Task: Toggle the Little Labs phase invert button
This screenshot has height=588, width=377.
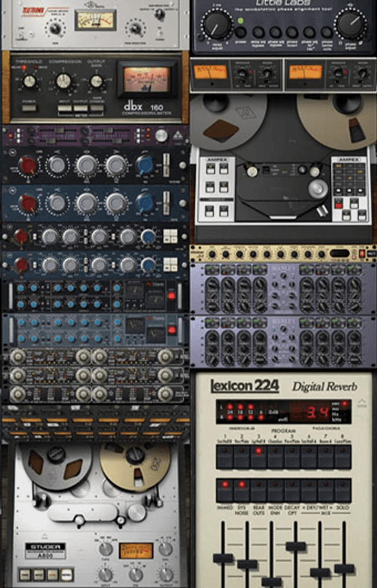Action: point(292,32)
